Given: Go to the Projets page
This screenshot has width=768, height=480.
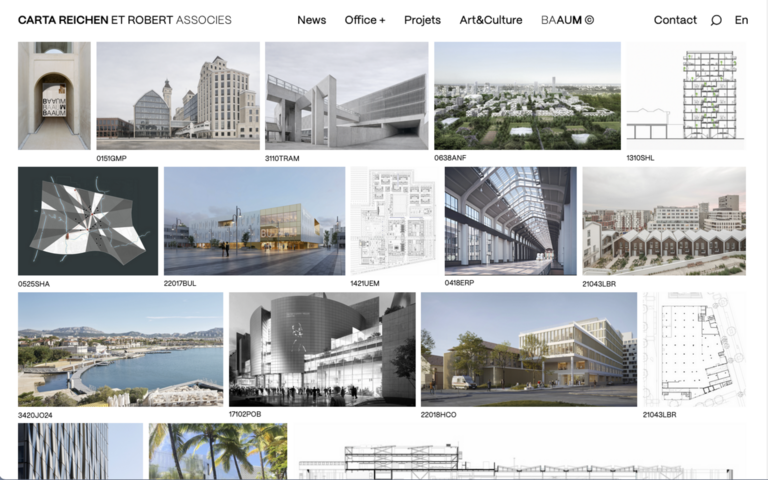Looking at the screenshot, I should (422, 20).
